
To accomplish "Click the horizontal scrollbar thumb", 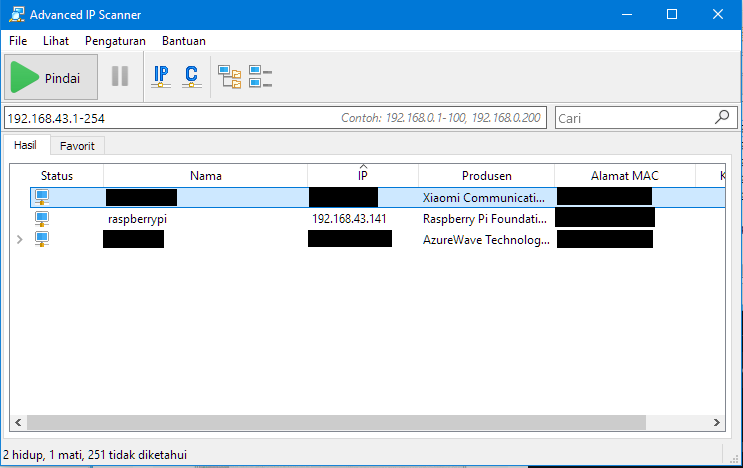I will 336,423.
